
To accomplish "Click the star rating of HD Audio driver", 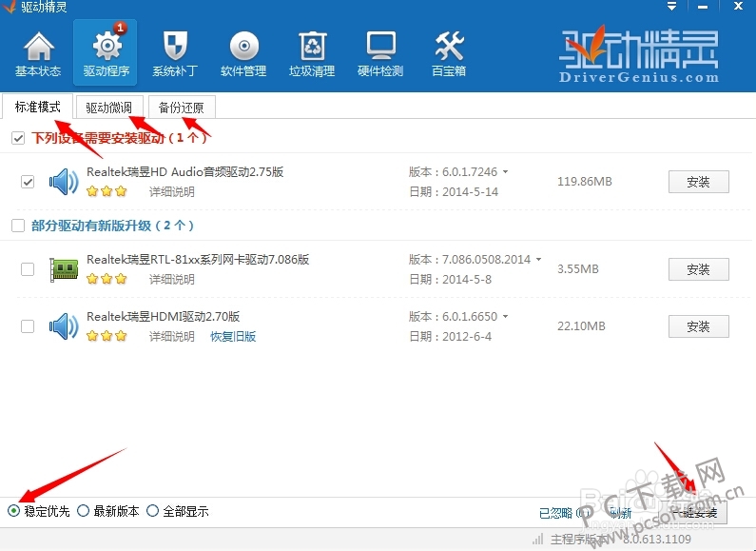I will tap(107, 191).
